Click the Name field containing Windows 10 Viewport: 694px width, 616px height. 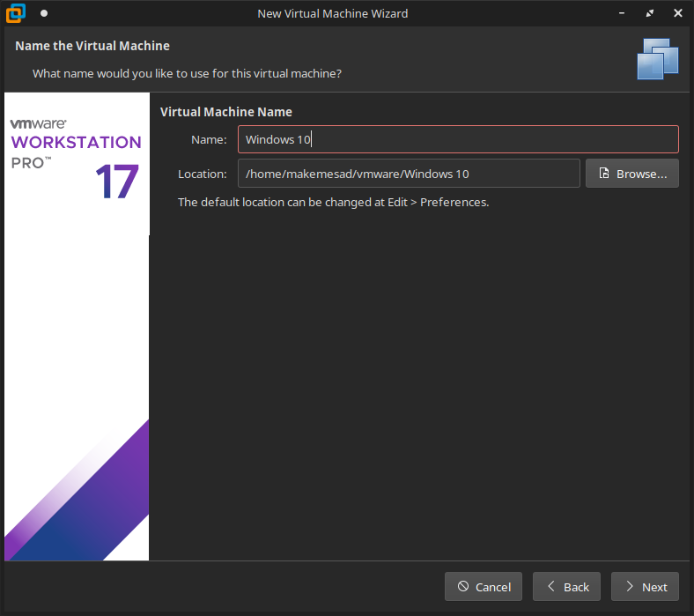click(458, 139)
